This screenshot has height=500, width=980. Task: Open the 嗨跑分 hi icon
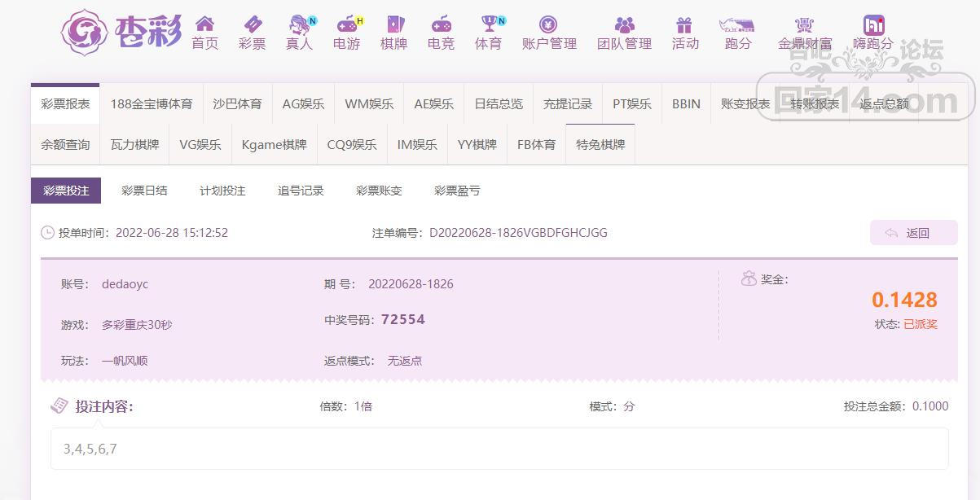873,24
